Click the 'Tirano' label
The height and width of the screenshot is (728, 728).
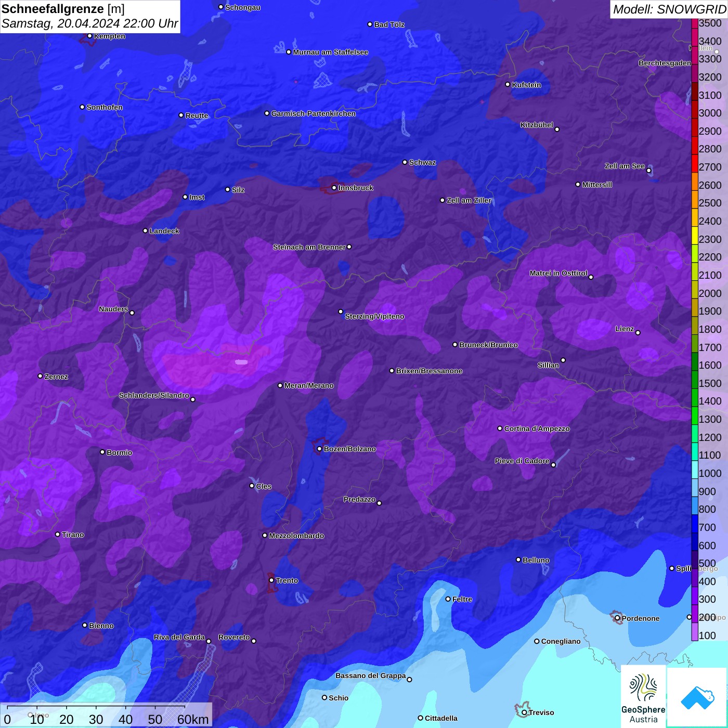pyautogui.click(x=73, y=535)
